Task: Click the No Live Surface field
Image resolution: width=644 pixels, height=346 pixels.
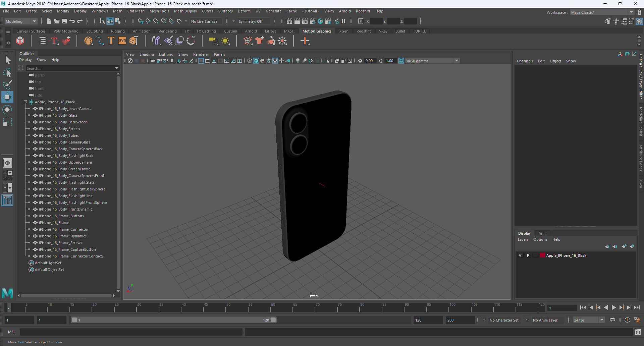Action: [x=206, y=21]
